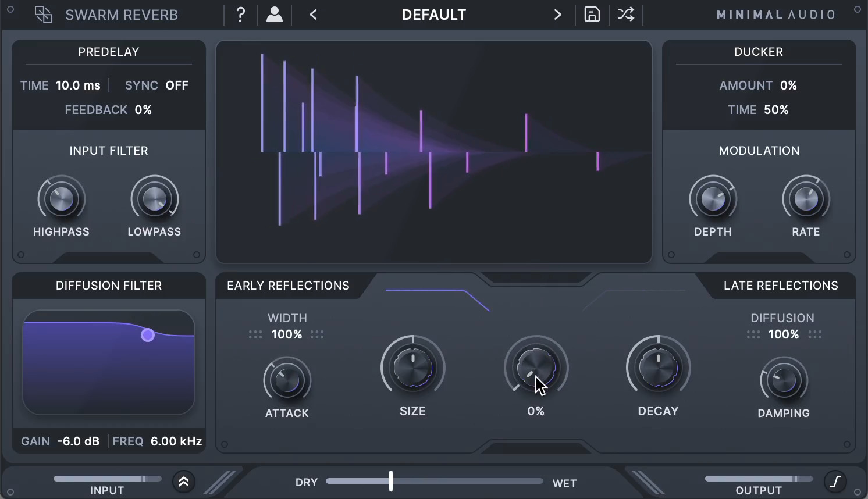Click the late reflections DECAY knob
The width and height of the screenshot is (868, 499).
point(658,368)
